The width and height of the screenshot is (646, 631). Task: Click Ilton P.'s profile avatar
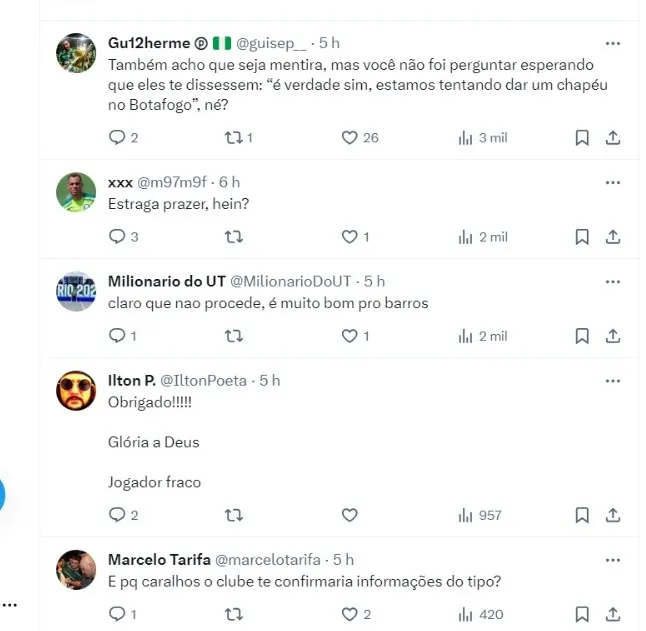coord(75,392)
